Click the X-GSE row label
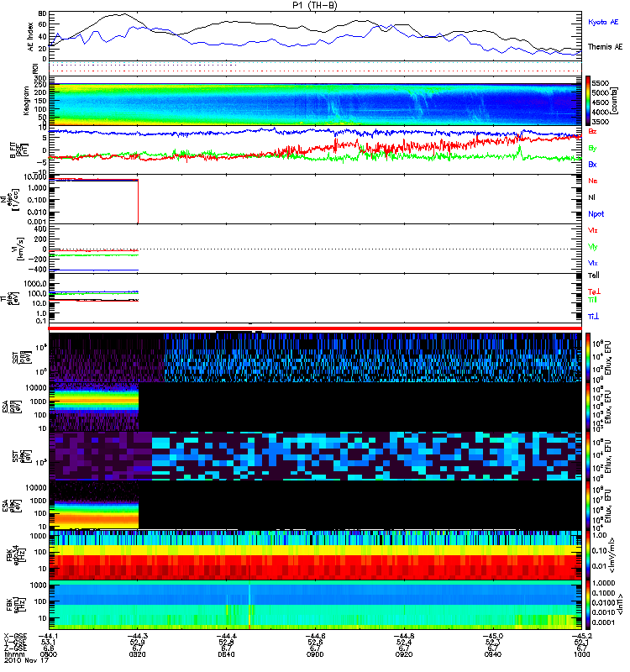630x672 pixels. click(x=15, y=637)
